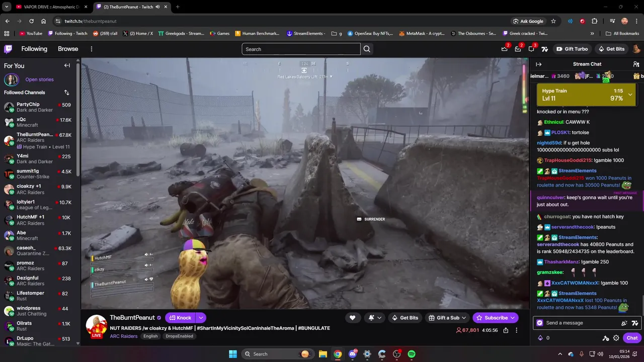Click the Gift Turbo button

[572, 49]
